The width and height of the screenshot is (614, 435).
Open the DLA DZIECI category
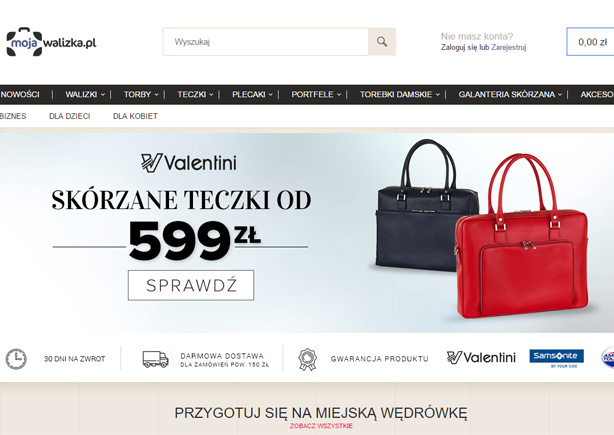click(x=69, y=116)
